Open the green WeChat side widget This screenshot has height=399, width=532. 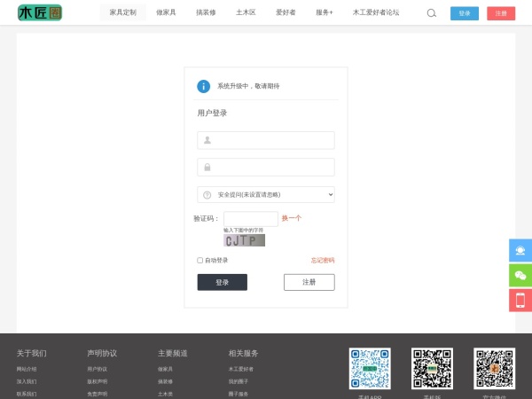tap(520, 275)
